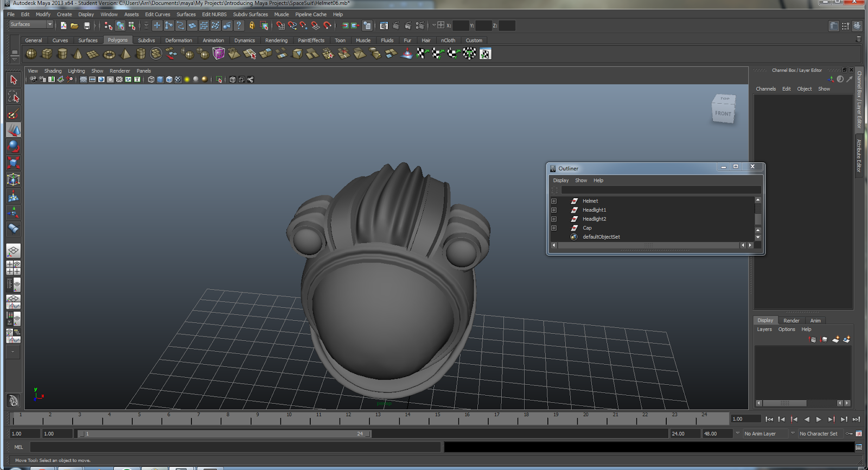Viewport: 868px width, 470px height.
Task: Toggle the Auto Keyframe key icon
Action: [850, 434]
